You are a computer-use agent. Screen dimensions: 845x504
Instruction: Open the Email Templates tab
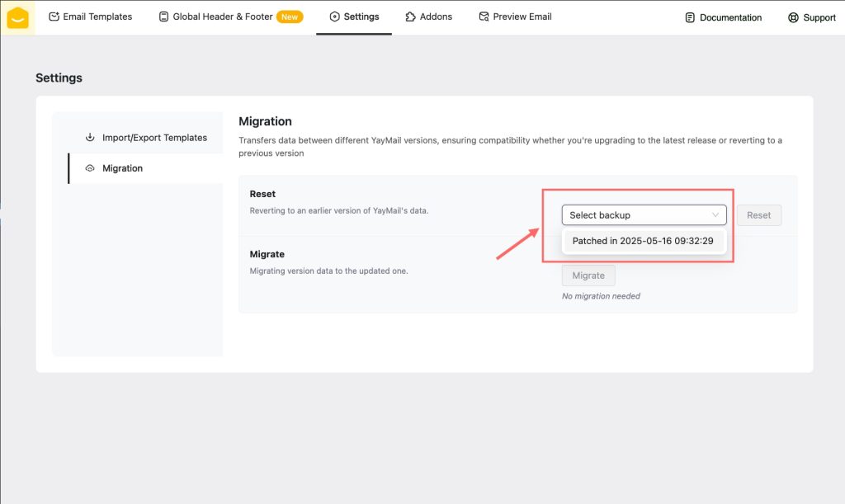point(91,16)
